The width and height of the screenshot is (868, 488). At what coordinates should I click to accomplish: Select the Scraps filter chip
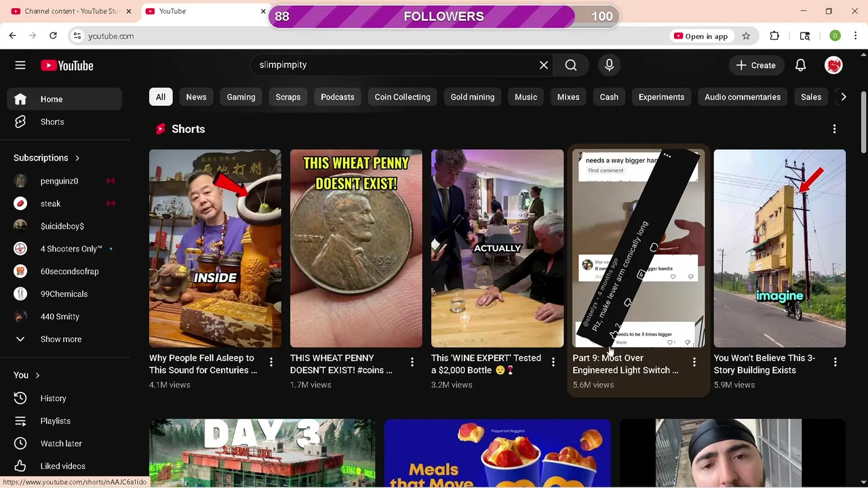[288, 97]
